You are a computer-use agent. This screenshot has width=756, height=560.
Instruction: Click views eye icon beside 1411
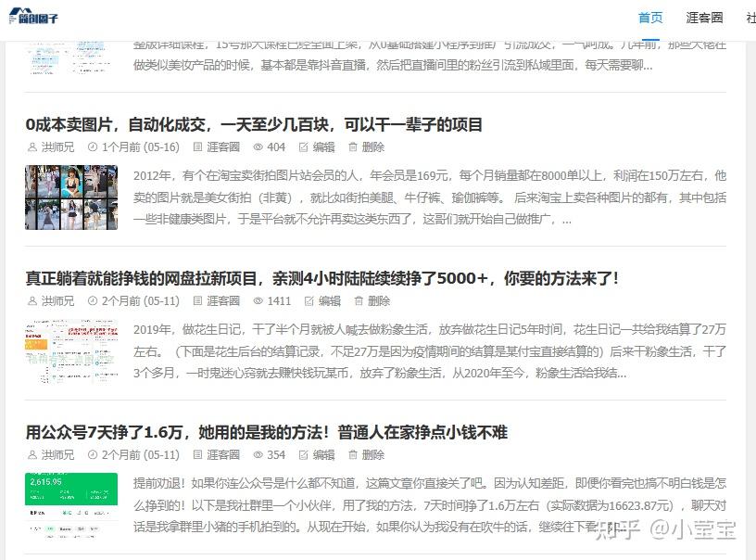coord(258,301)
